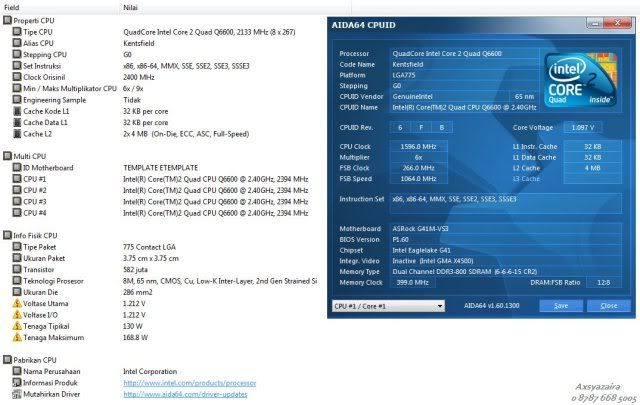Click the BIOS Version value P1.60

tap(506, 239)
